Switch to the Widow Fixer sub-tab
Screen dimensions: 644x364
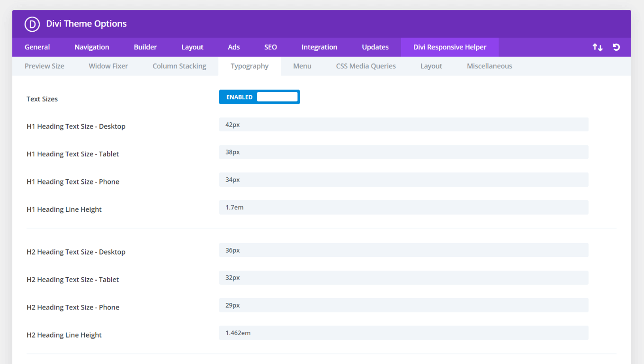click(x=108, y=66)
